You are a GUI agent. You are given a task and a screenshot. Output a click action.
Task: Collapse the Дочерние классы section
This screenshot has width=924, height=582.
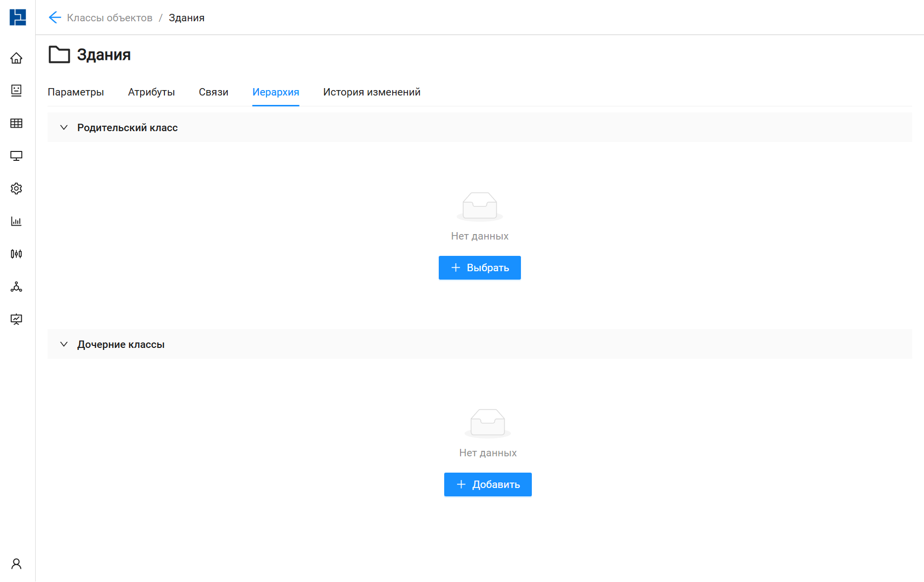tap(64, 344)
